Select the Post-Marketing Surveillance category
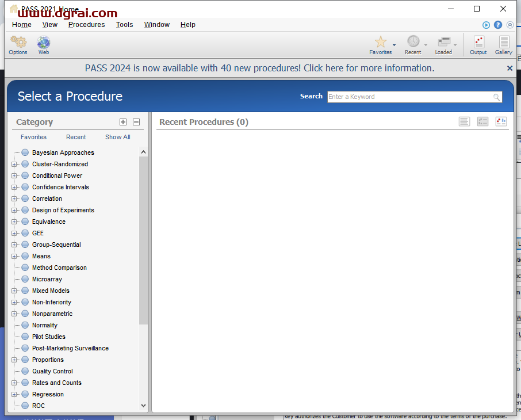 70,348
